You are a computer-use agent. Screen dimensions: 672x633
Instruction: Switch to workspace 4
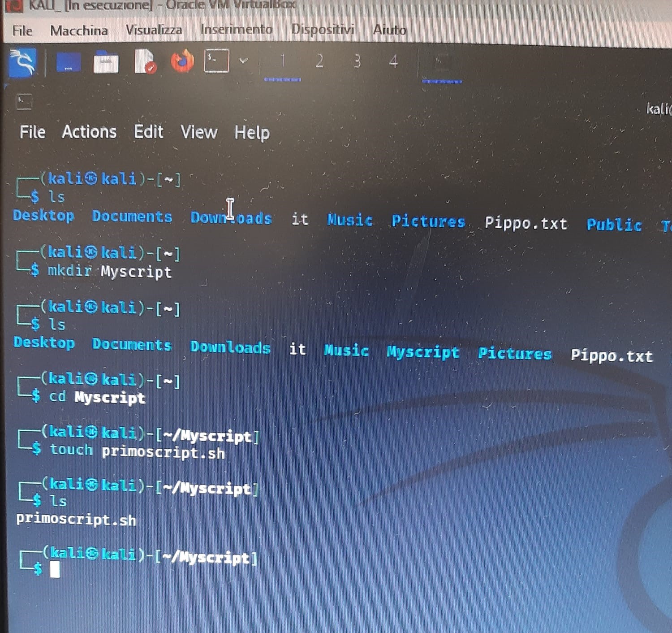(393, 61)
